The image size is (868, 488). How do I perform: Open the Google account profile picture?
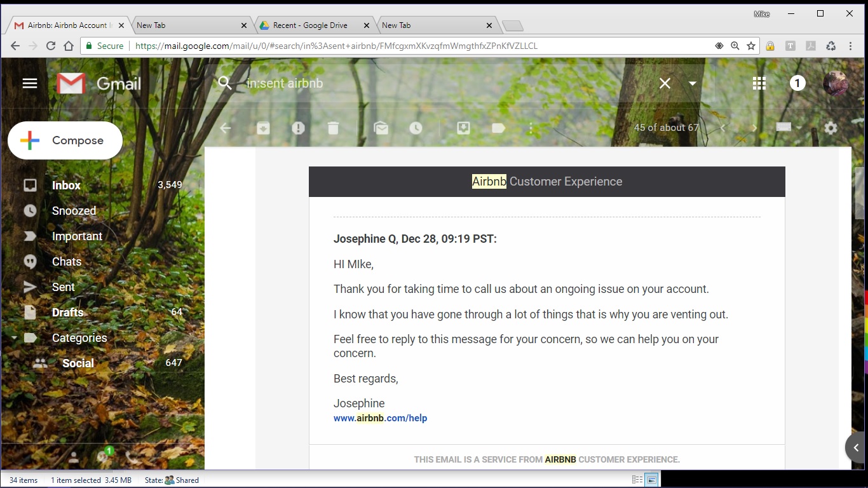(x=835, y=83)
